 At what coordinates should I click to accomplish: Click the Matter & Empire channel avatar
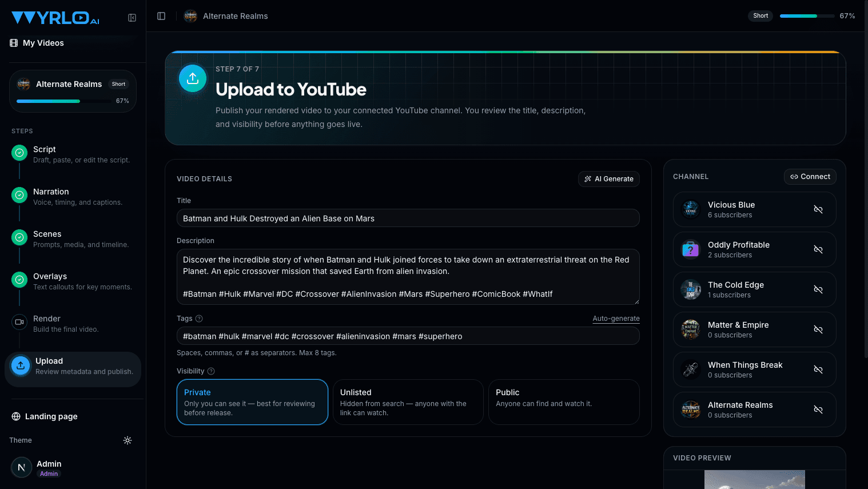point(691,329)
